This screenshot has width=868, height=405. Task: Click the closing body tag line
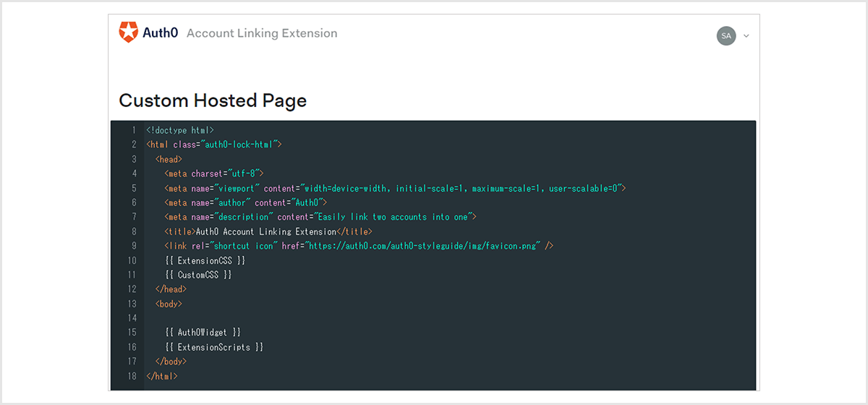[171, 362]
